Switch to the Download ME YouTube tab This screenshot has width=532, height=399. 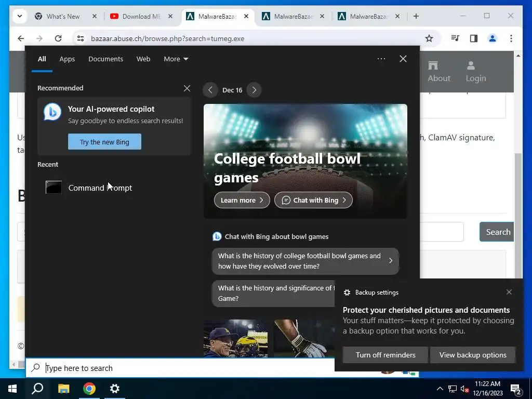click(x=141, y=16)
